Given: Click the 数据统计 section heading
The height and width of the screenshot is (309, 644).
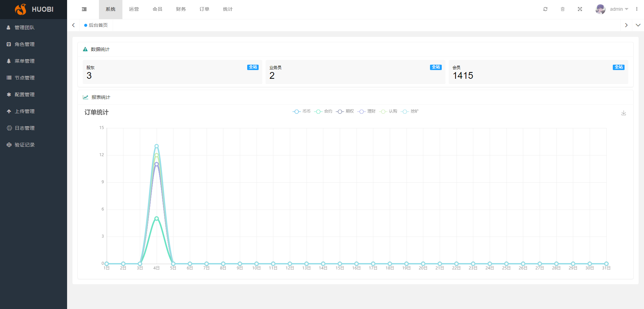Looking at the screenshot, I should (100, 49).
